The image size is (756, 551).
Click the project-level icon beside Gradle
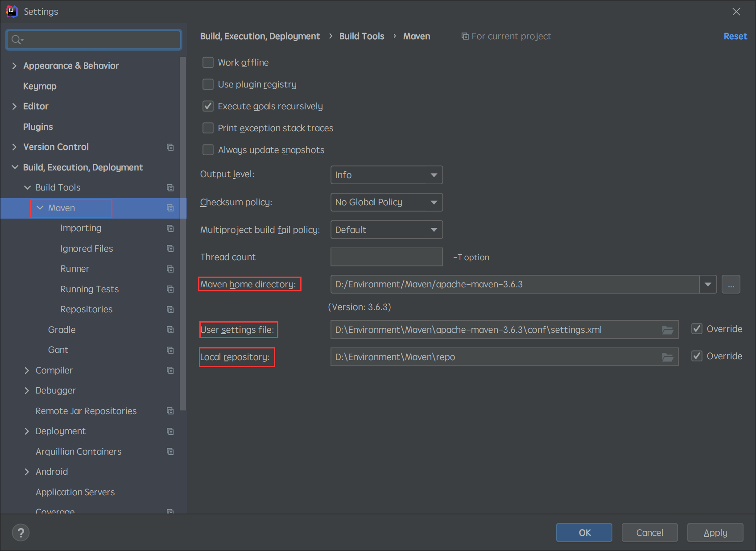[x=170, y=330]
